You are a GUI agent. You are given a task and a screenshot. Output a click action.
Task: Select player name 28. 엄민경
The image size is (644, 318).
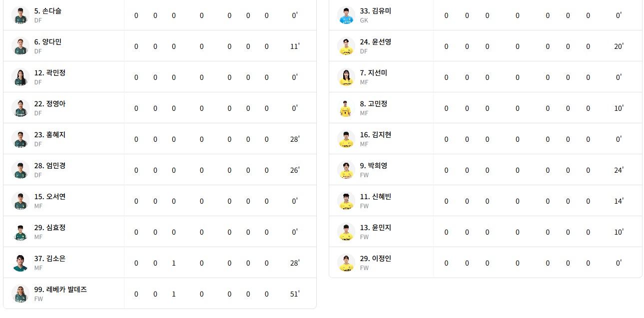point(50,166)
